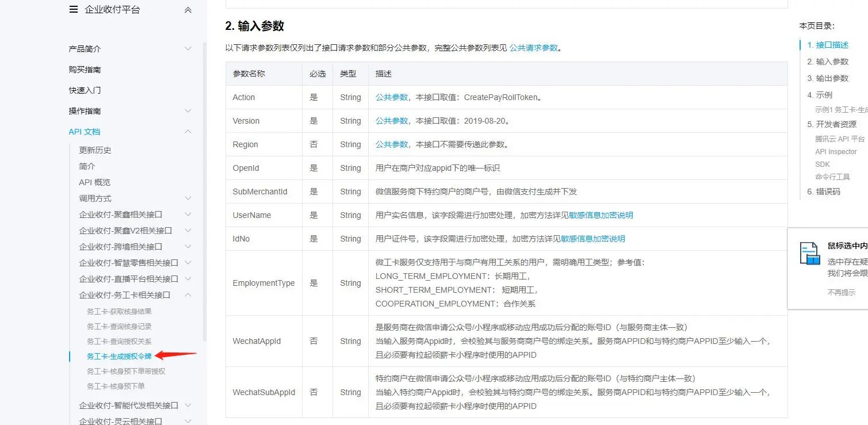Open the 公共请求参数 link above the table

click(x=533, y=48)
